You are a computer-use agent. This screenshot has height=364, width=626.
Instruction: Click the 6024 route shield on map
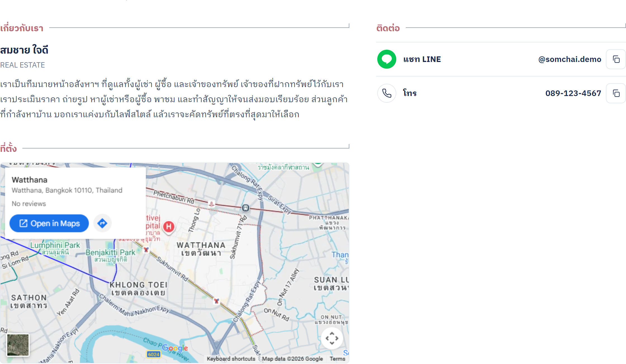point(154,355)
